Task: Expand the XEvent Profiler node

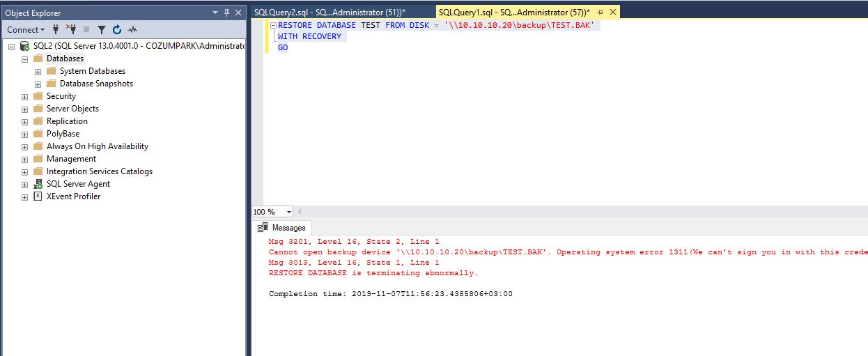Action: click(25, 197)
